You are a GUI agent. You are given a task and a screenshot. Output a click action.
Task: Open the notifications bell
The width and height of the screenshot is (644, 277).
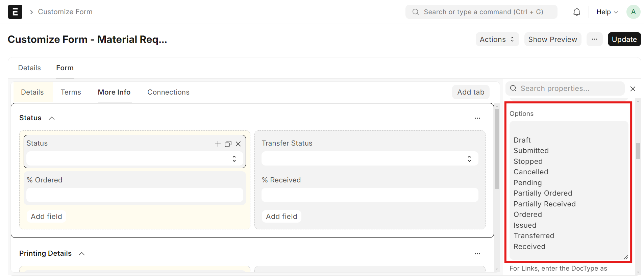click(x=577, y=11)
